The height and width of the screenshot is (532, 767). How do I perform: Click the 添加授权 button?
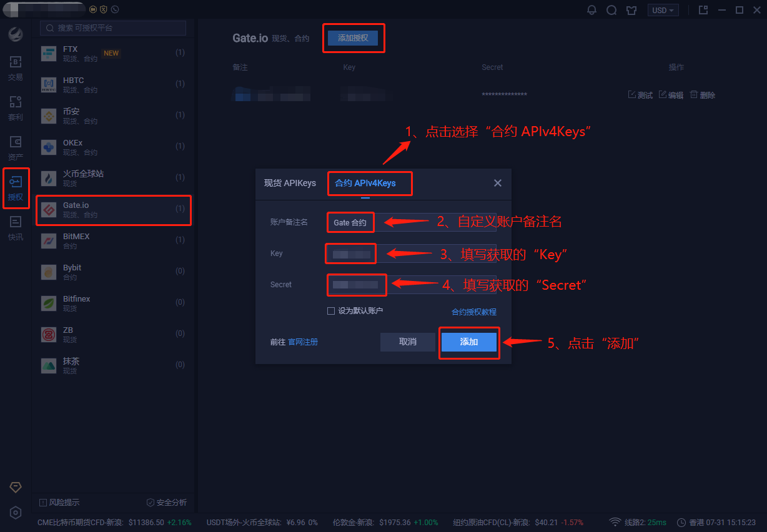pyautogui.click(x=353, y=38)
